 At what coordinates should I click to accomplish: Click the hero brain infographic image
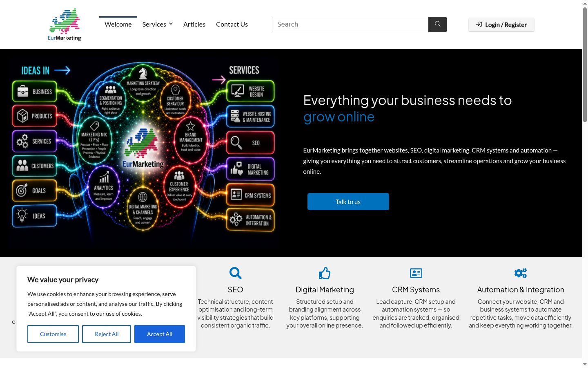click(143, 153)
